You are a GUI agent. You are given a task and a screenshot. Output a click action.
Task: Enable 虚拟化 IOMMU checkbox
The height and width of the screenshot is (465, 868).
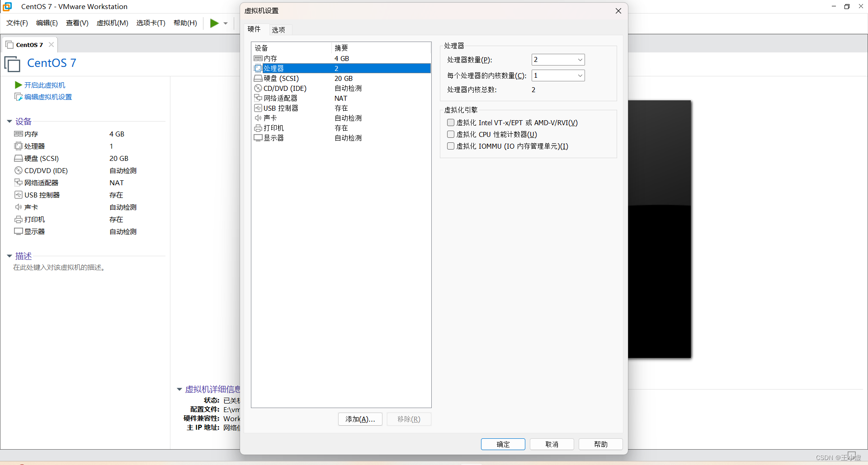[451, 146]
